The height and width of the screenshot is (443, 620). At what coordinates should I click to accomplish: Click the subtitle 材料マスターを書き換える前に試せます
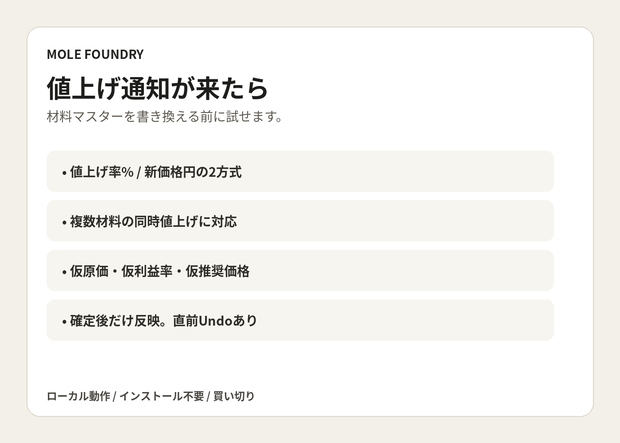(164, 117)
